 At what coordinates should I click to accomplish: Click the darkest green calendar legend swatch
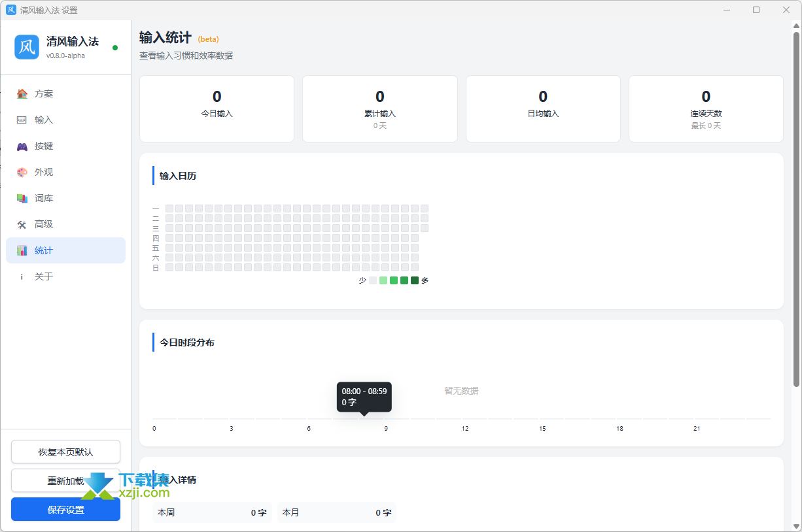(415, 280)
